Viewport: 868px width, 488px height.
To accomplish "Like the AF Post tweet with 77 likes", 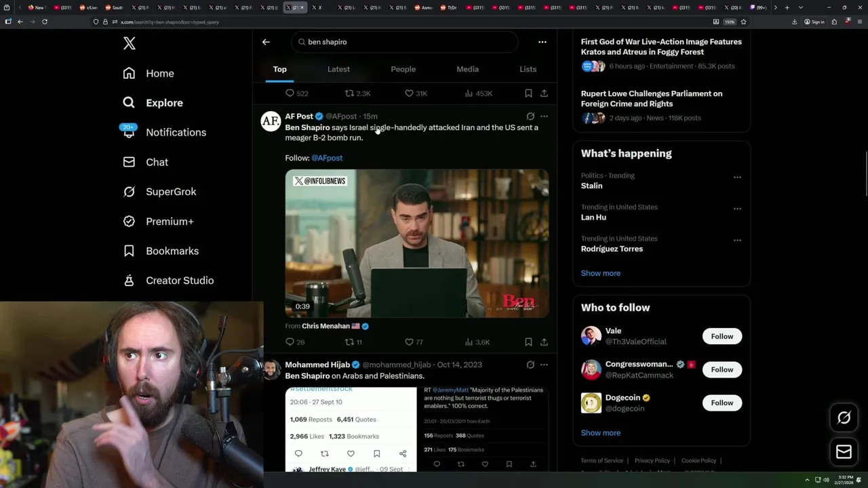I will point(414,342).
